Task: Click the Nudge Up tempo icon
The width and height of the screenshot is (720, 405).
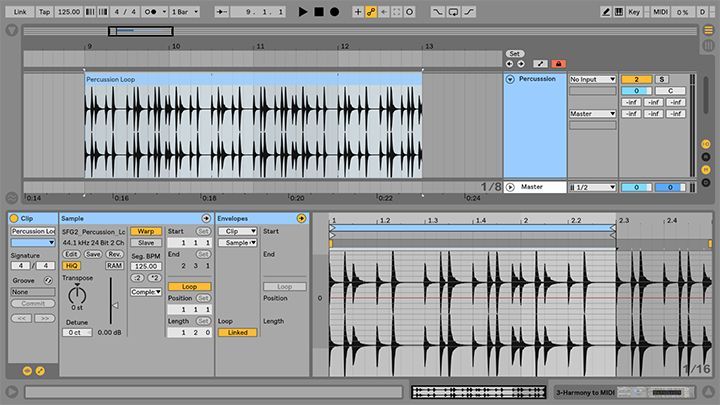Action: point(103,12)
